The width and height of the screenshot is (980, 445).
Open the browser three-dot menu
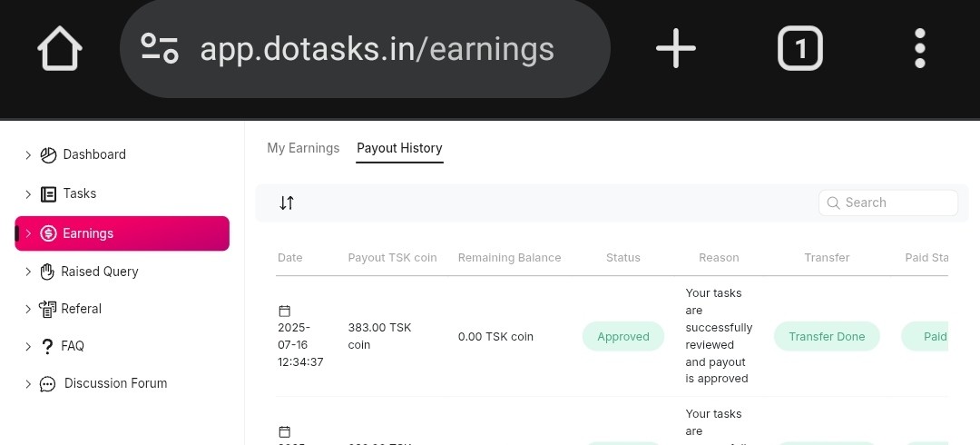[x=919, y=48]
